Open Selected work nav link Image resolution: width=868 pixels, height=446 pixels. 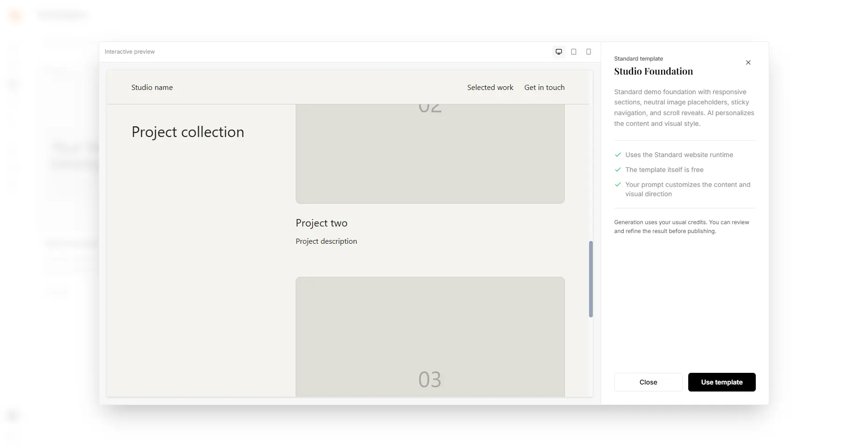pyautogui.click(x=490, y=87)
